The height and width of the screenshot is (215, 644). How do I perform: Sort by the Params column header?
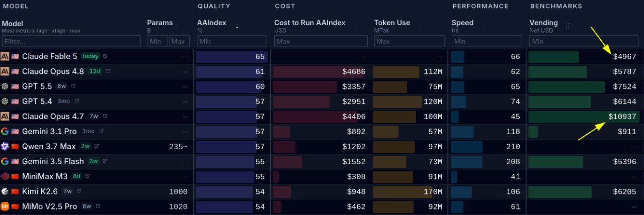[x=159, y=23]
